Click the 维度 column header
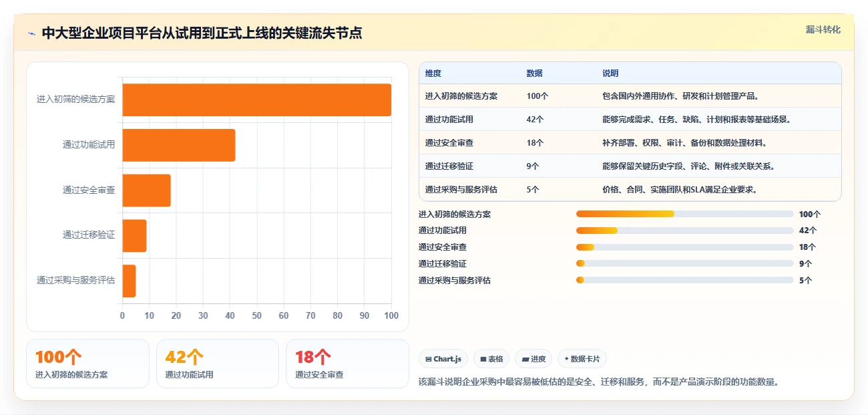The image size is (868, 415). point(433,74)
